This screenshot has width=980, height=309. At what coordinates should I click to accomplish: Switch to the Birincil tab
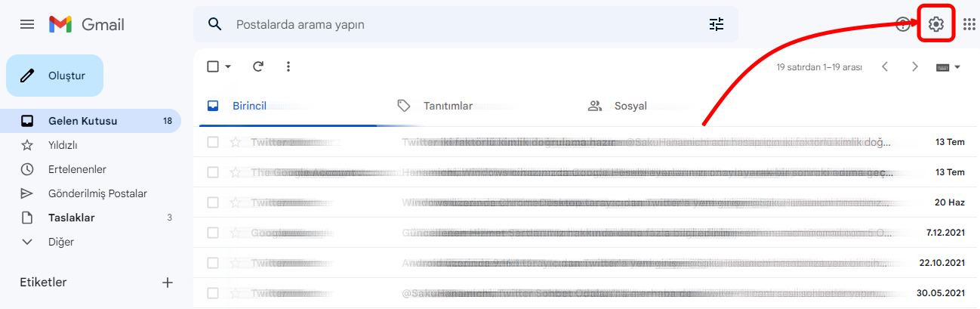[x=289, y=106]
